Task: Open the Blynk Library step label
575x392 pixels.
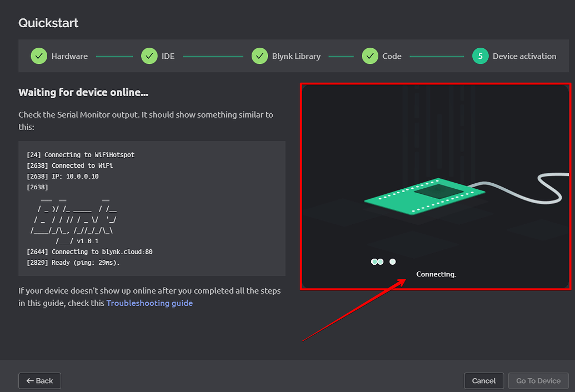Action: [296, 56]
